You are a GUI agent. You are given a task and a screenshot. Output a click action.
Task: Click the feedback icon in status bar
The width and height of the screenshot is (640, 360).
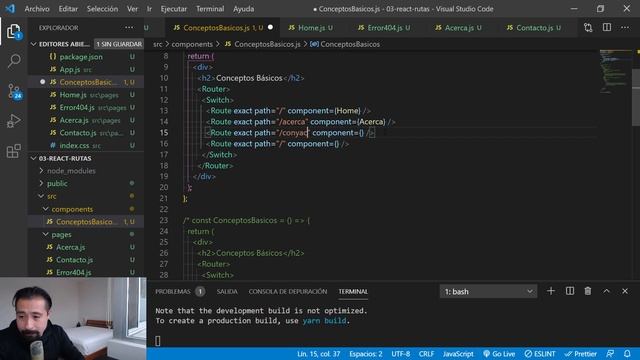tap(610, 353)
